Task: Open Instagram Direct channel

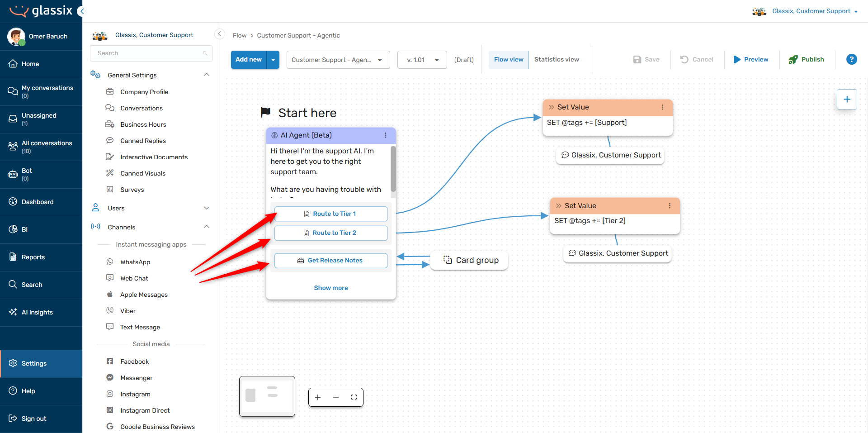Action: (145, 410)
